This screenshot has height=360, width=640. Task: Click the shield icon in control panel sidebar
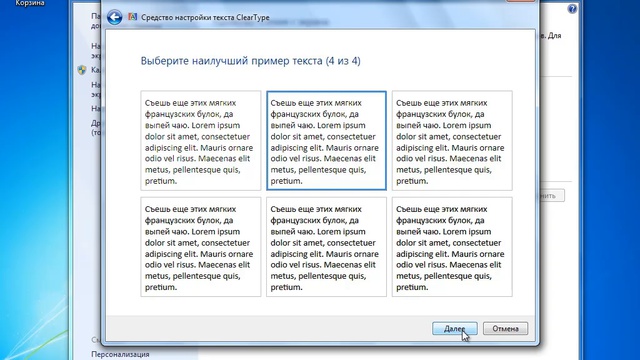pos(82,70)
